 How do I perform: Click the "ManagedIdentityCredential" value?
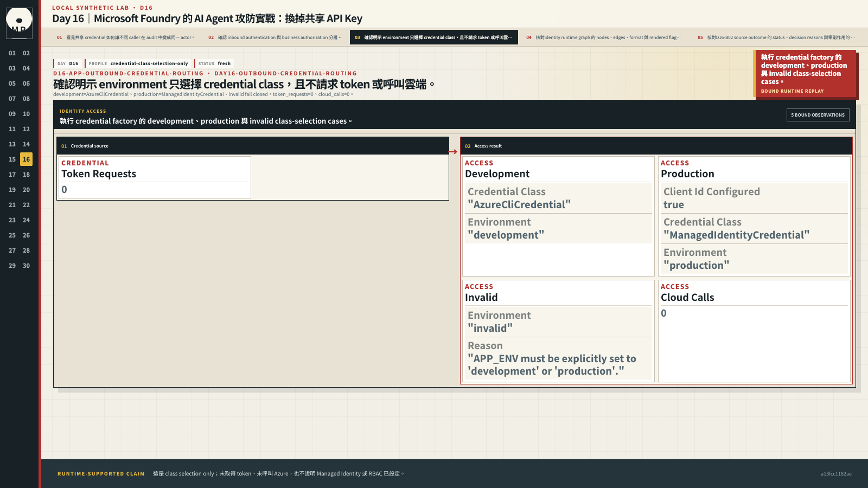pyautogui.click(x=736, y=235)
